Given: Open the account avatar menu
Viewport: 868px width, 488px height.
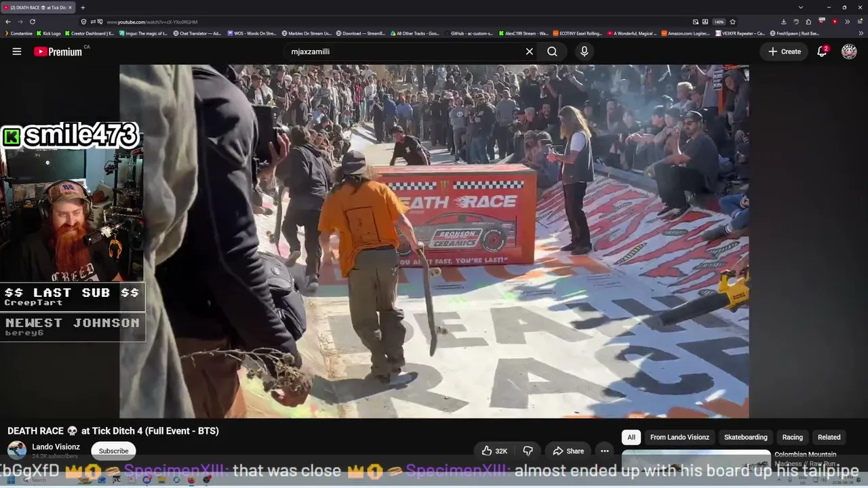Looking at the screenshot, I should 849,52.
